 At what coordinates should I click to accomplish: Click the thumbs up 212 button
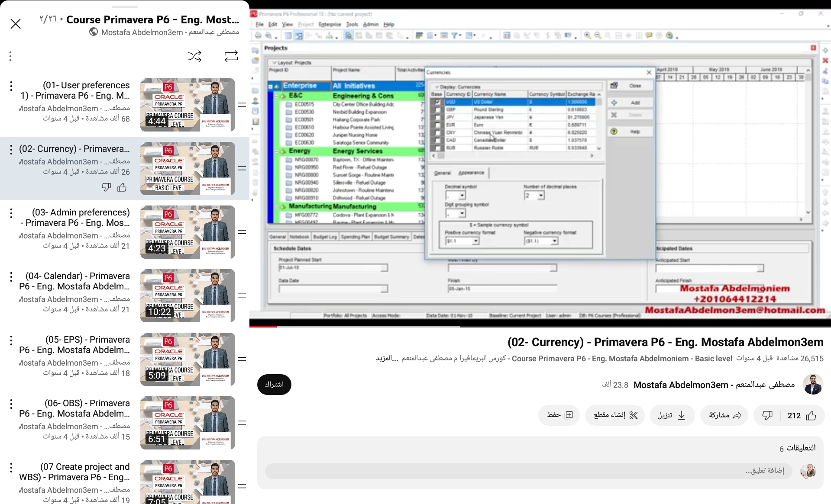(802, 416)
